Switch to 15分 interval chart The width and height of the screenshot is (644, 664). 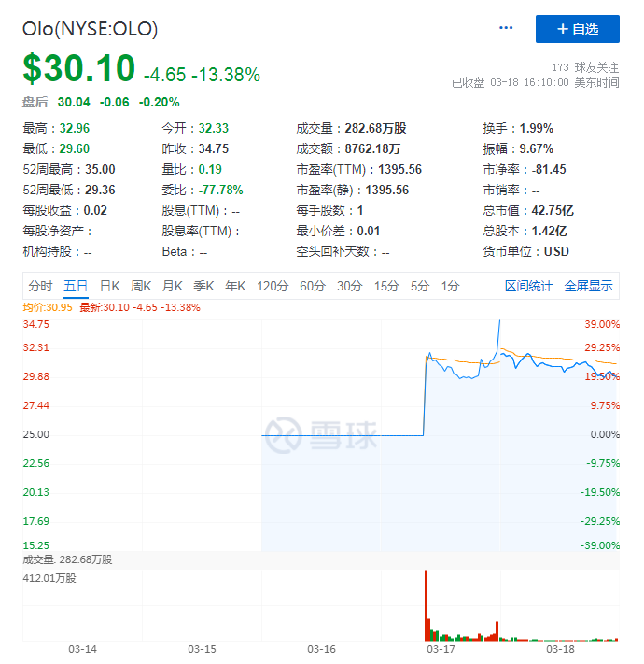(386, 286)
